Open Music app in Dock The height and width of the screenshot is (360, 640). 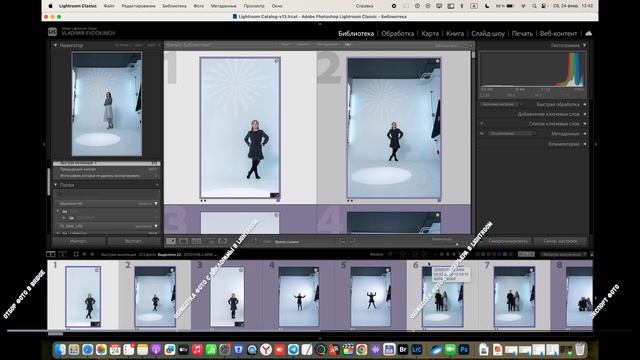click(197, 350)
